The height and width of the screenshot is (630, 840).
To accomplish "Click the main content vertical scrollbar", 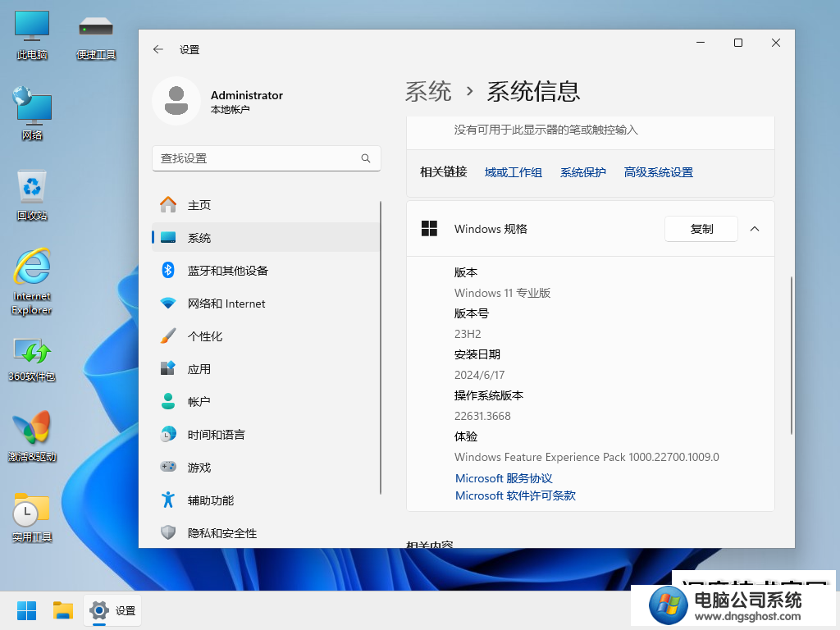I will [791, 355].
